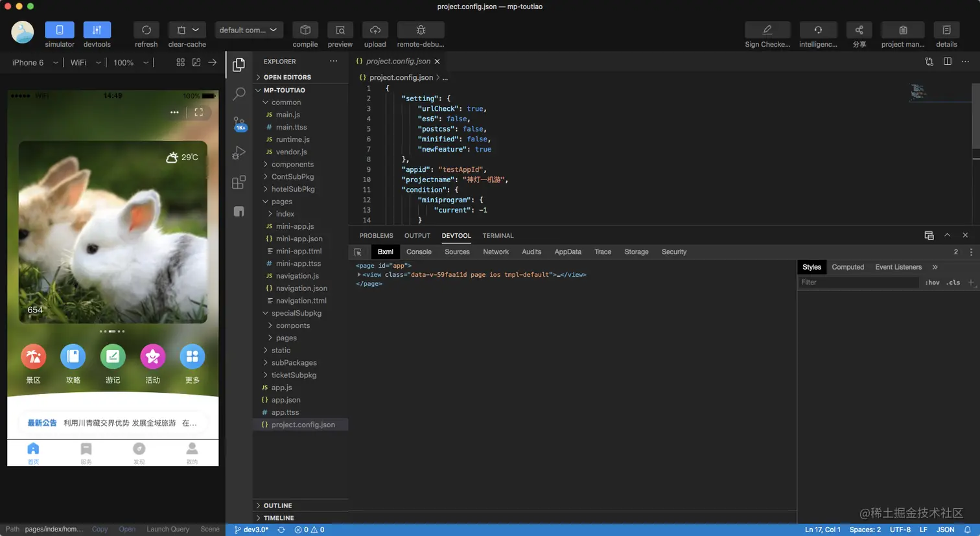The width and height of the screenshot is (980, 536).
Task: Switch to the PROBLEMS panel tab
Action: 377,236
